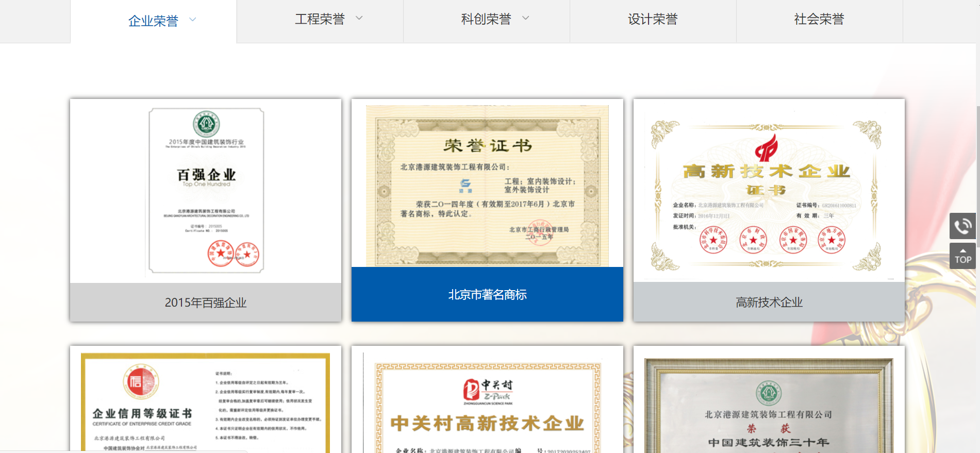Select the 科创荣誉 tab
Viewport: 980px width, 453px height.
coord(486,19)
